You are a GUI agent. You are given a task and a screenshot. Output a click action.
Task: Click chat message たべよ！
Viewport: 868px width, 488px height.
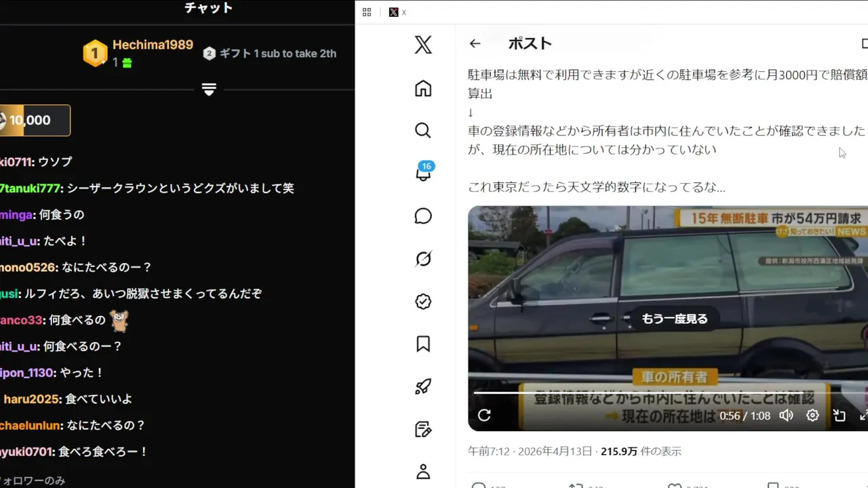(65, 241)
